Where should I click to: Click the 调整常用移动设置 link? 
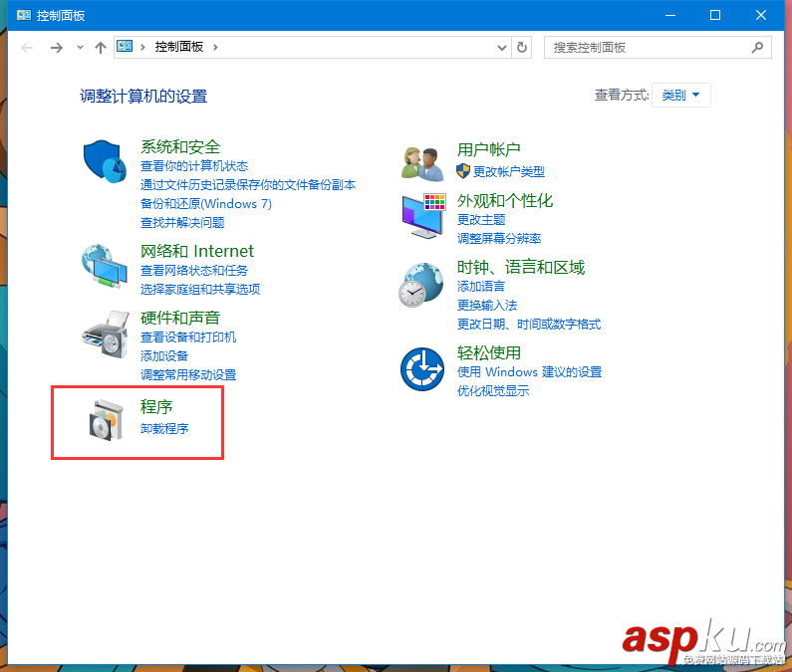[188, 375]
